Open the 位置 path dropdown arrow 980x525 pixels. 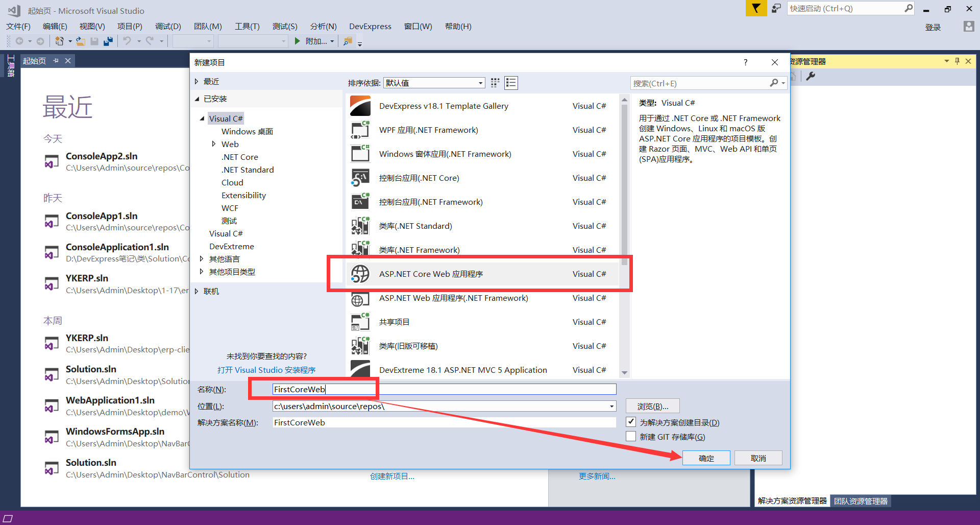(611, 406)
